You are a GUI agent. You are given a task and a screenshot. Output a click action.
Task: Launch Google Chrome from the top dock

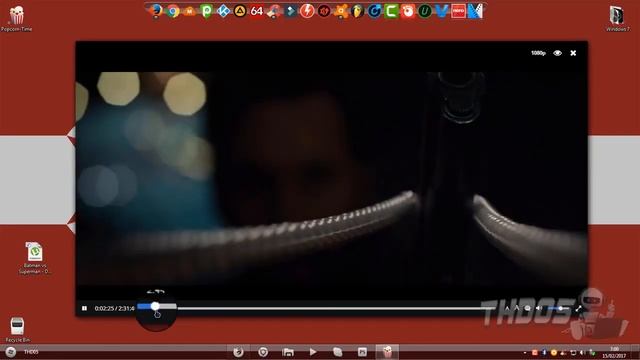click(x=173, y=11)
